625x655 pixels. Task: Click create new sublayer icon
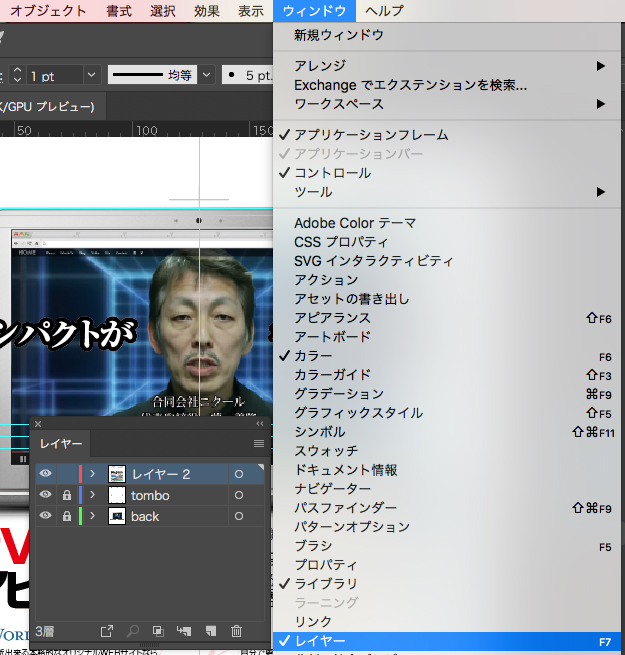pos(184,631)
